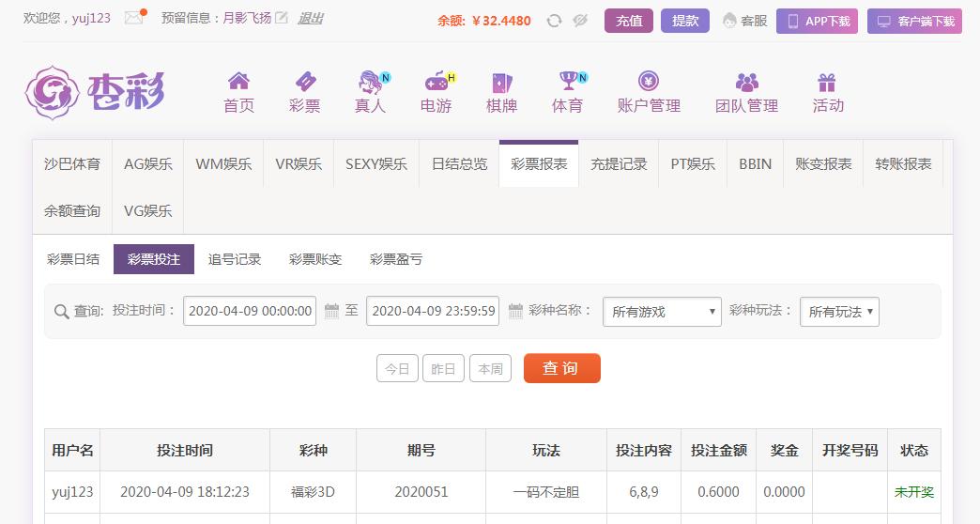Image resolution: width=980 pixels, height=524 pixels.
Task: Switch to WM娱乐 tab
Action: click(x=223, y=163)
